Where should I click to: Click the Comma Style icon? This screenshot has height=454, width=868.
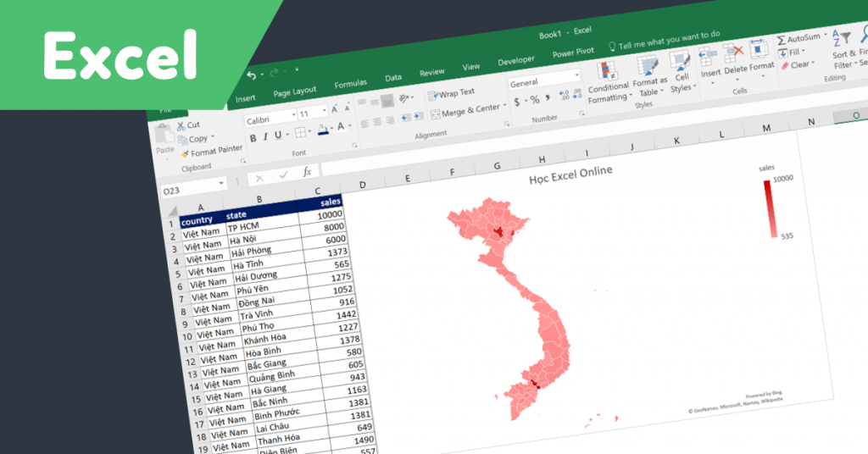[548, 98]
